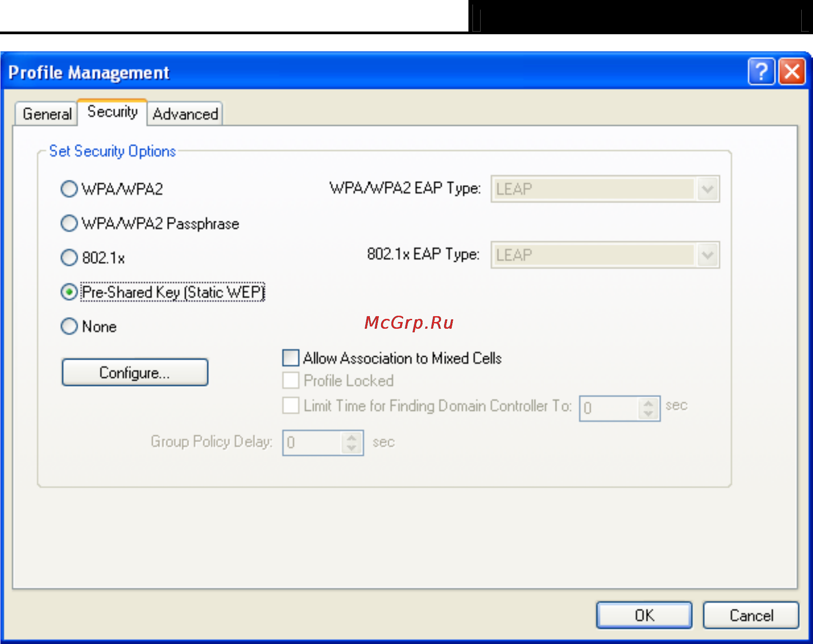Increase domain controller time limit value

pyautogui.click(x=649, y=403)
